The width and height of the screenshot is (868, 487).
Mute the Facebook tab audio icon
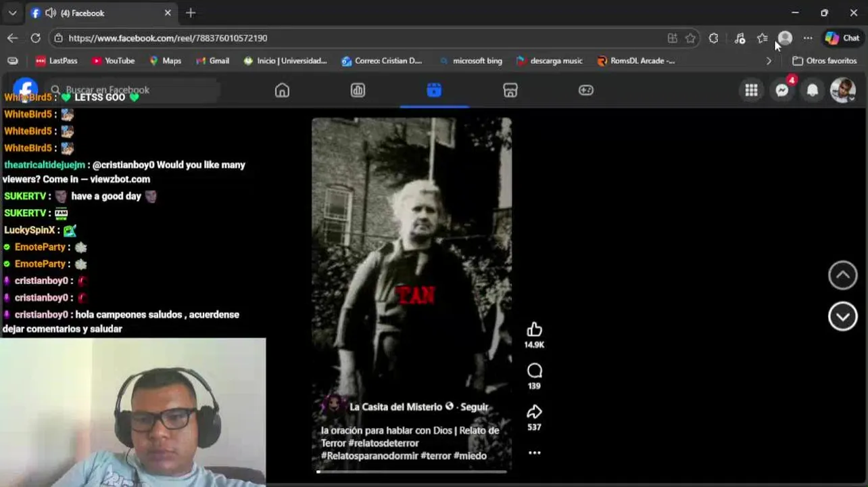50,13
